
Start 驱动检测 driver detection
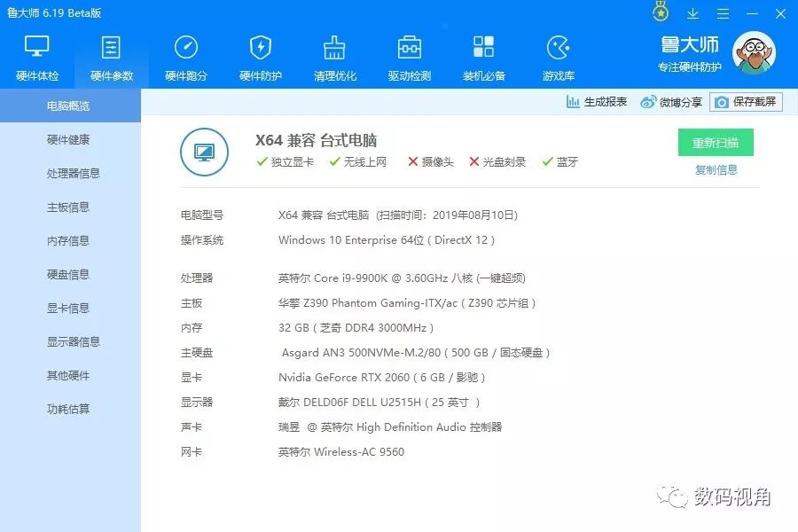[x=409, y=55]
